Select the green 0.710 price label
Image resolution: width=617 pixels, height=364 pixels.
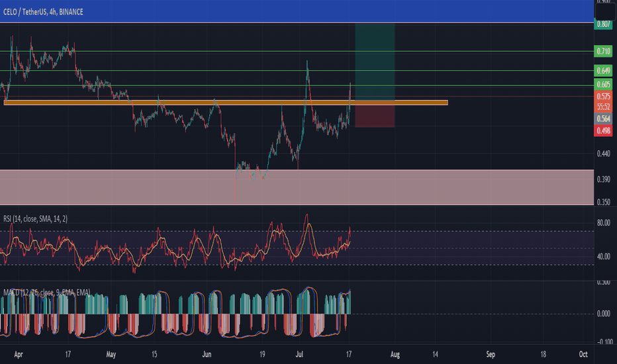click(x=603, y=51)
